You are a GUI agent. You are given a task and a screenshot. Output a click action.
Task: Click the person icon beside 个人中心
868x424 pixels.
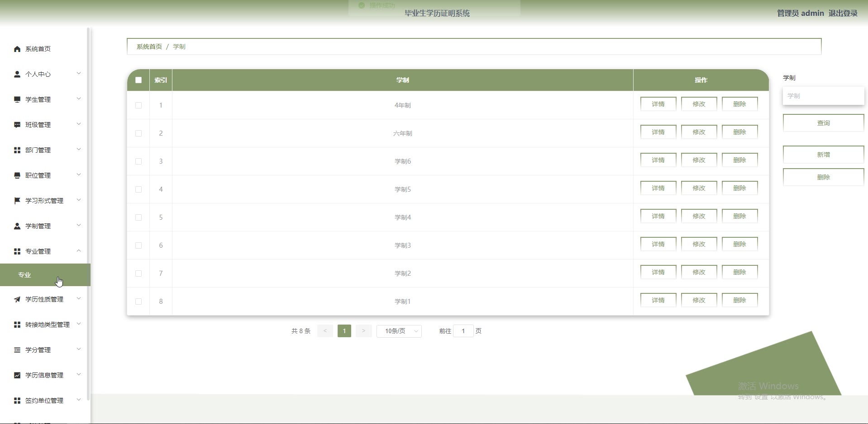[17, 74]
